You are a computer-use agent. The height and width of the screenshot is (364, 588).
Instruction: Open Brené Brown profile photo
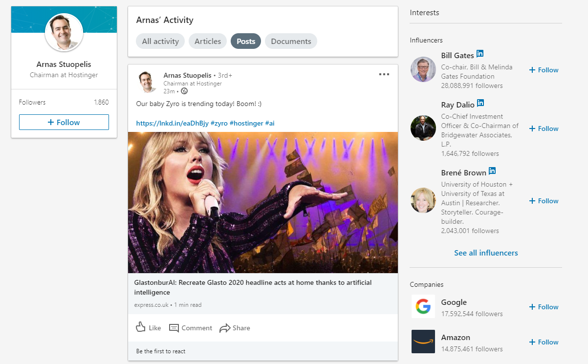coord(423,200)
